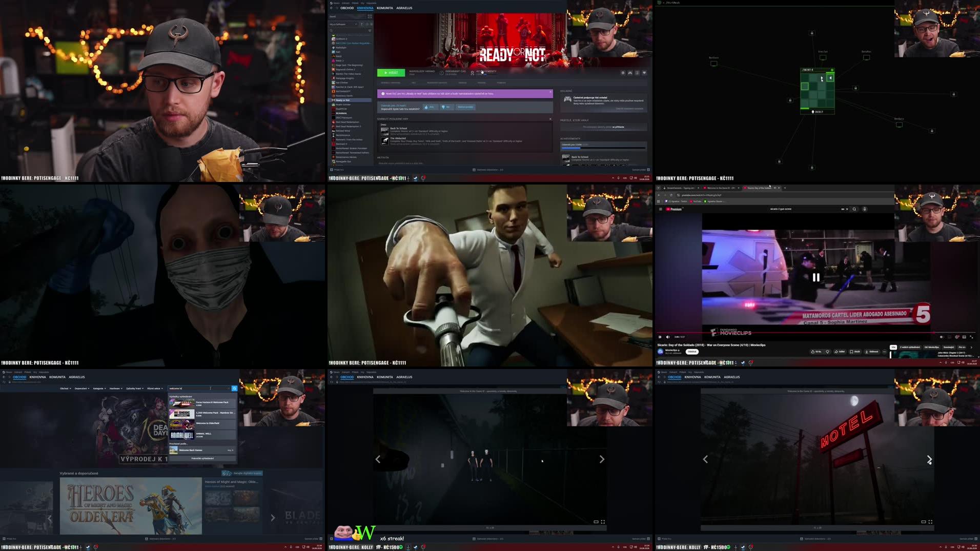Expand Kategorie store dropdown

99,389
